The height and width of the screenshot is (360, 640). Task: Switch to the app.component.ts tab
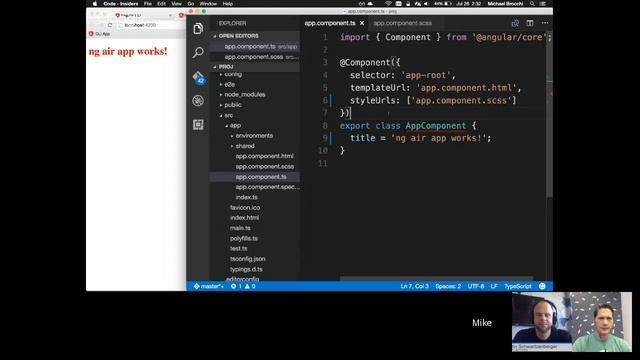(x=330, y=23)
